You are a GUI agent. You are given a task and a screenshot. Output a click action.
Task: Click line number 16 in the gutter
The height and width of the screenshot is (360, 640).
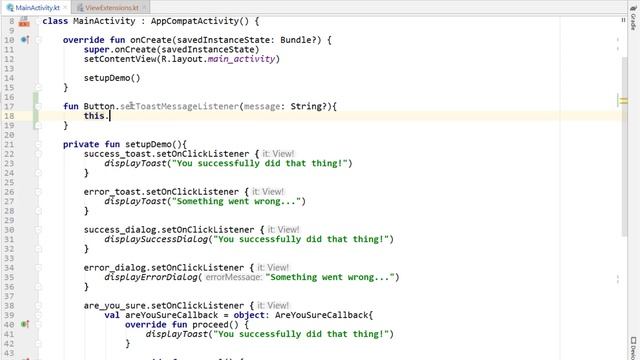click(x=9, y=97)
